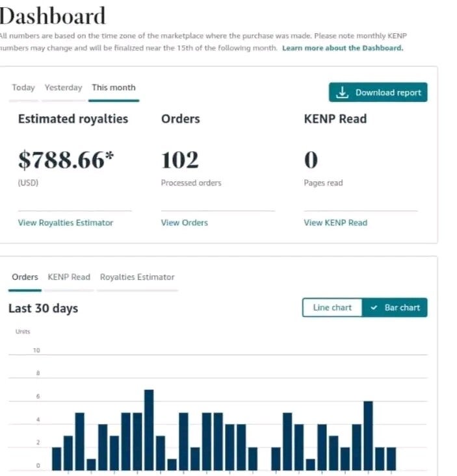Click the View Royalties Estimator link
This screenshot has width=457, height=476.
[x=66, y=223]
